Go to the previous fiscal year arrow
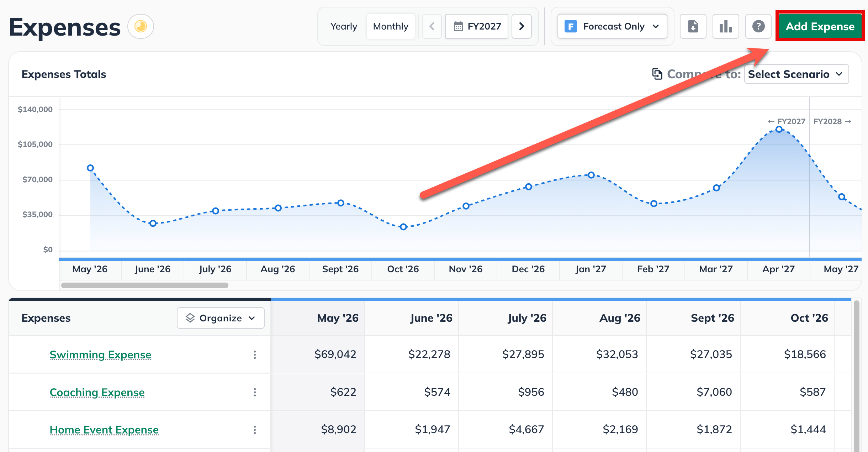Image resolution: width=868 pixels, height=452 pixels. (432, 26)
